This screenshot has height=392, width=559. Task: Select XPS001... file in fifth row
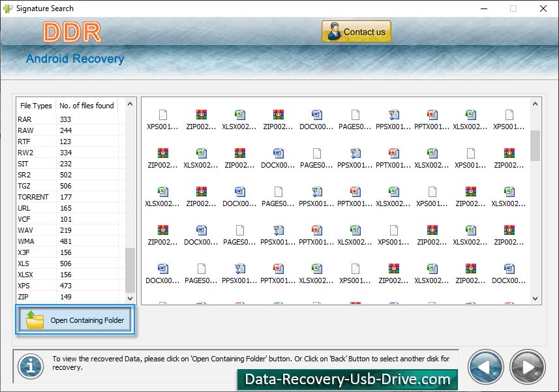coord(355,274)
